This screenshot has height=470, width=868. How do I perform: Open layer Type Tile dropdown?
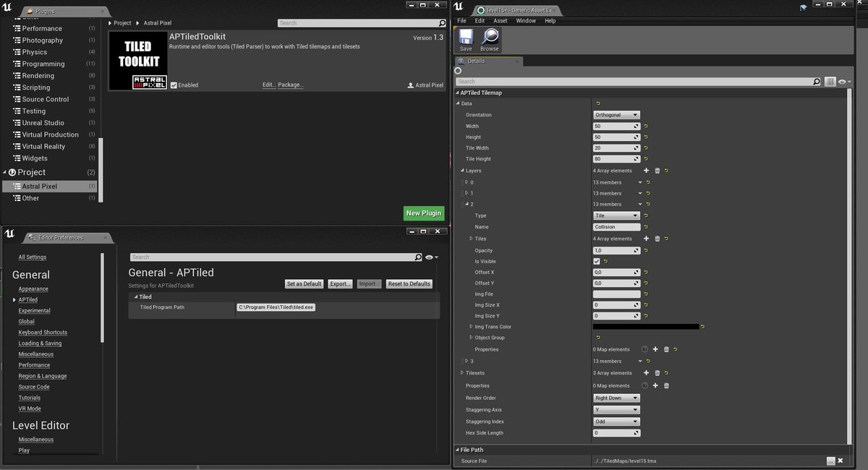point(616,215)
